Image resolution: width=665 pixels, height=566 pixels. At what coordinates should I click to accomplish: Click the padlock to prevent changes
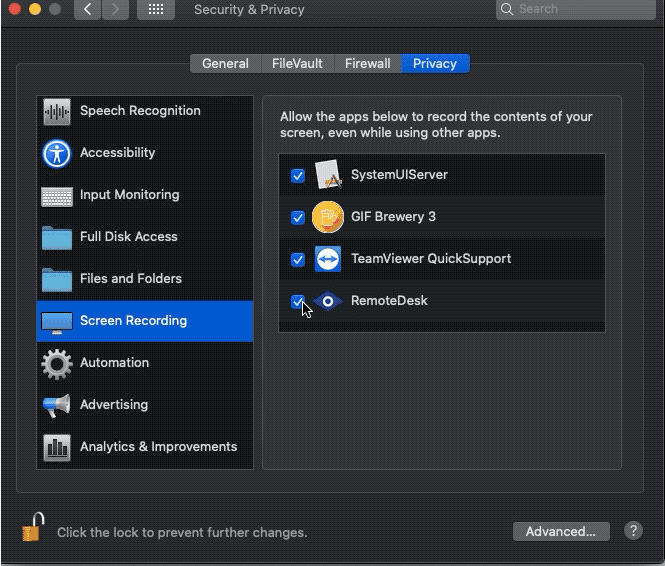coord(33,527)
